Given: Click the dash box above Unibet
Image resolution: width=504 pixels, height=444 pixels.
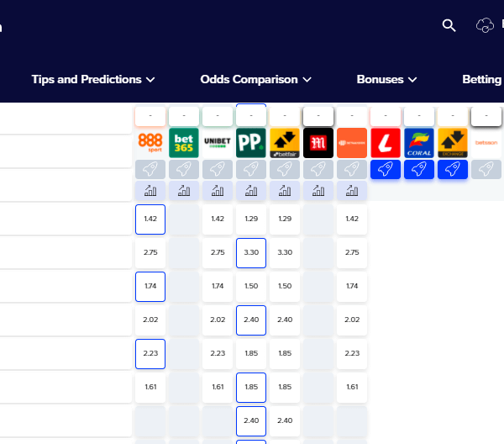Looking at the screenshot, I should (218, 116).
